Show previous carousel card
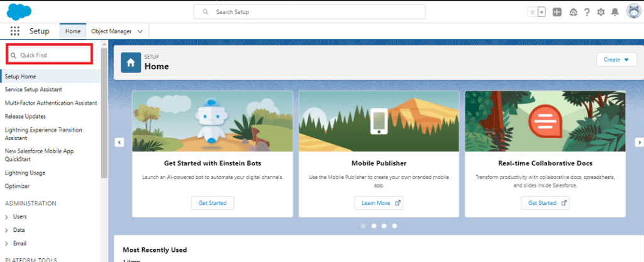Image resolution: width=644 pixels, height=262 pixels. pos(119,142)
